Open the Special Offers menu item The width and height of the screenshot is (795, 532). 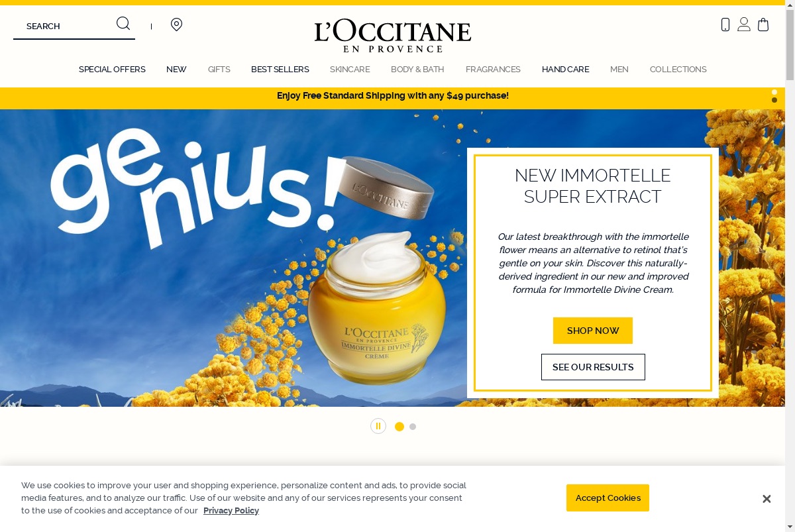pos(112,69)
